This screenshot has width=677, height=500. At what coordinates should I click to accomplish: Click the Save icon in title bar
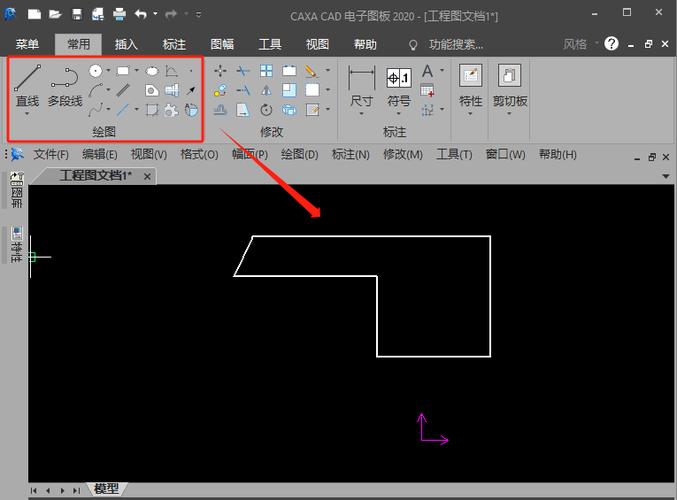tap(77, 14)
